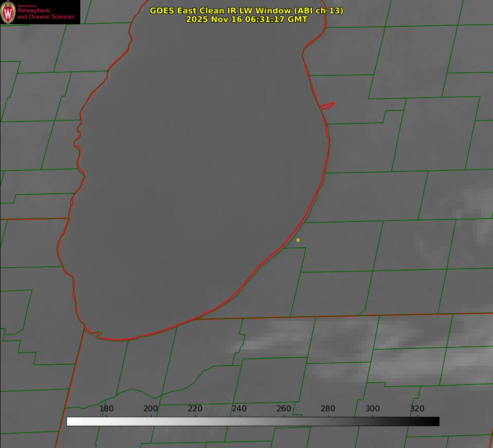The width and height of the screenshot is (493, 448).
Task: Click the University of Wisconsin W crest logo
Action: 8,12
